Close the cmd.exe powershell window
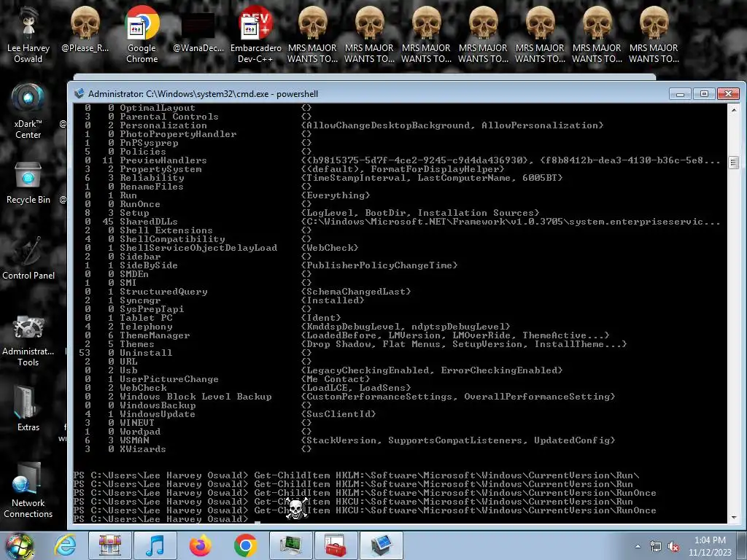747x560 pixels. click(x=728, y=94)
